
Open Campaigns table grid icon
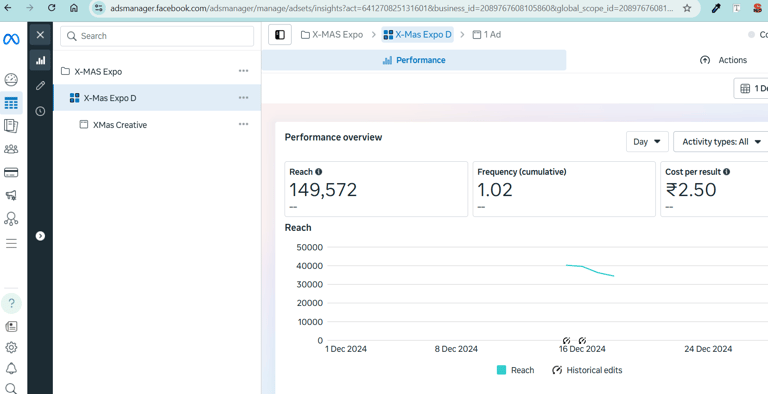(11, 103)
